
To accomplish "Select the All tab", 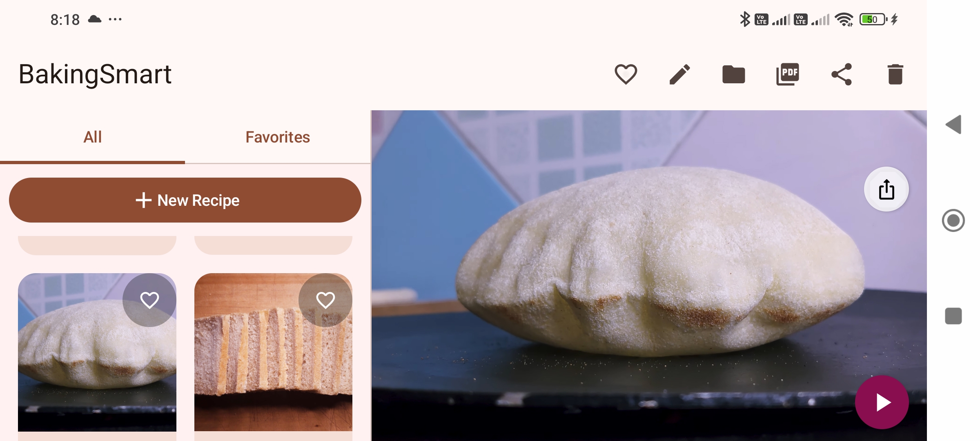I will pos(93,137).
